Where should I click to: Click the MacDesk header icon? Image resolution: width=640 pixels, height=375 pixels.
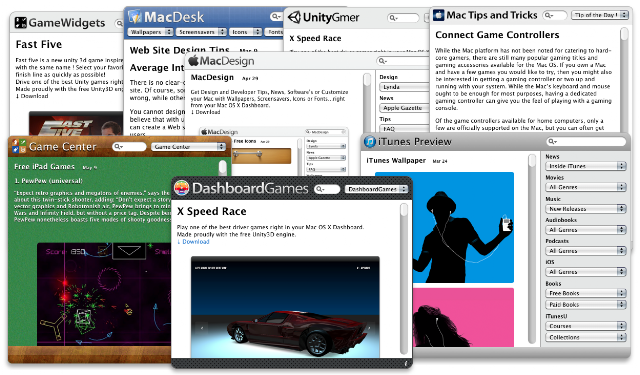pos(135,17)
